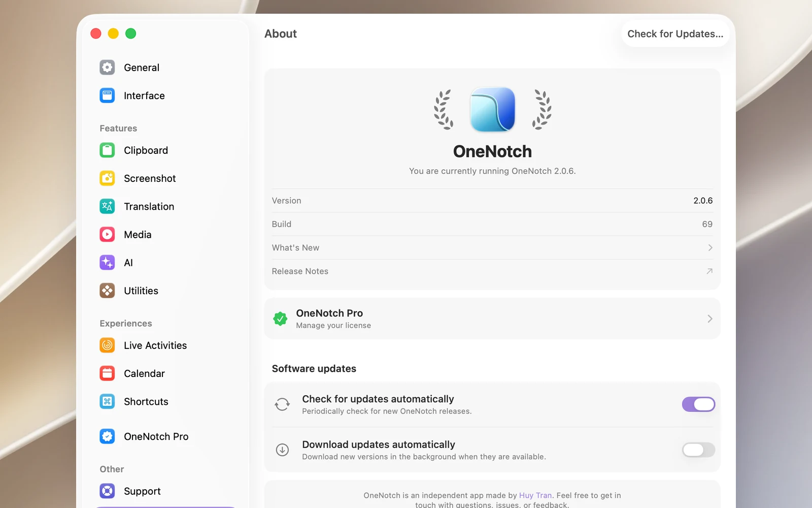The width and height of the screenshot is (812, 508).
Task: Select the Calendar sidebar icon
Action: point(107,373)
